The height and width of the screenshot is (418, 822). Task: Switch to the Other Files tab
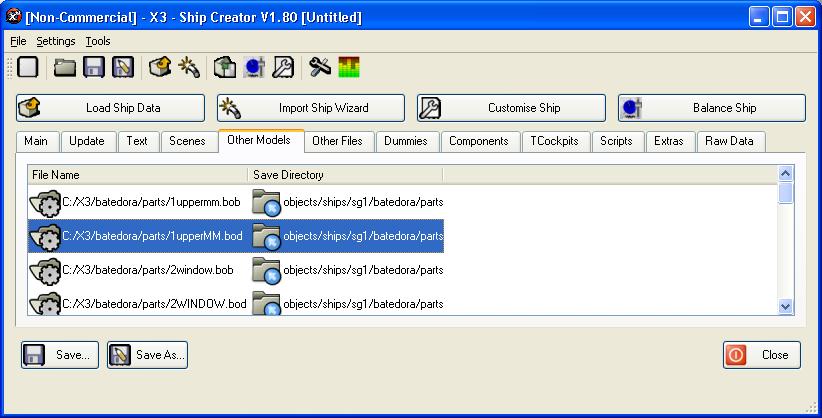tap(337, 141)
